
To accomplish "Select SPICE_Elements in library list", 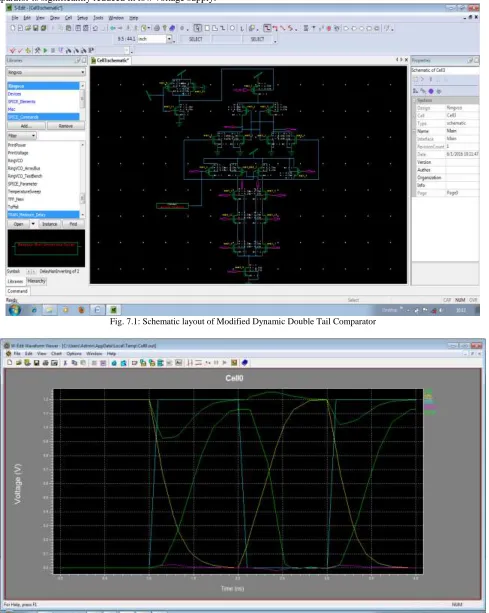I will click(x=43, y=102).
